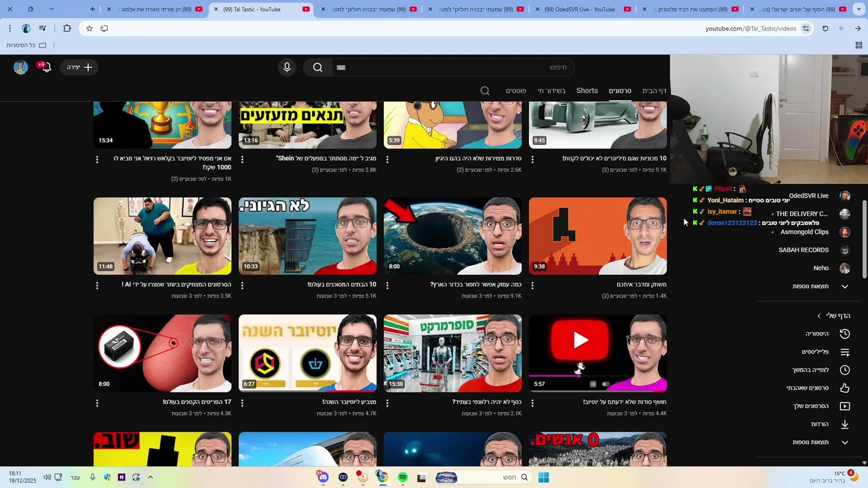Select the סרטונים channel tab
Screen dimensions: 868x488
620,91
